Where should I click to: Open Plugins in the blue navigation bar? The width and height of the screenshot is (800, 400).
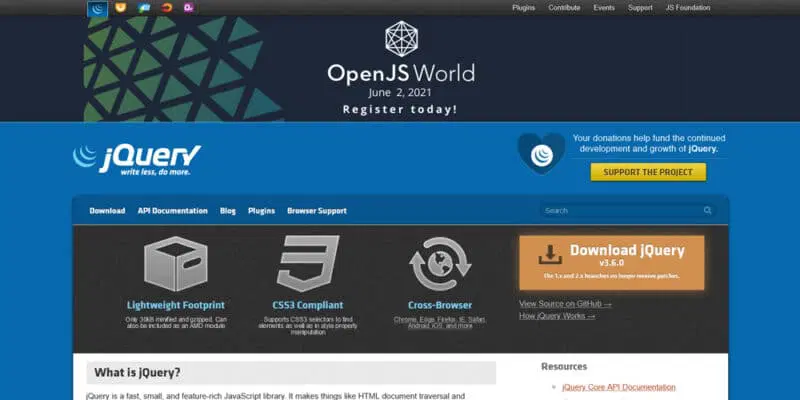click(261, 211)
